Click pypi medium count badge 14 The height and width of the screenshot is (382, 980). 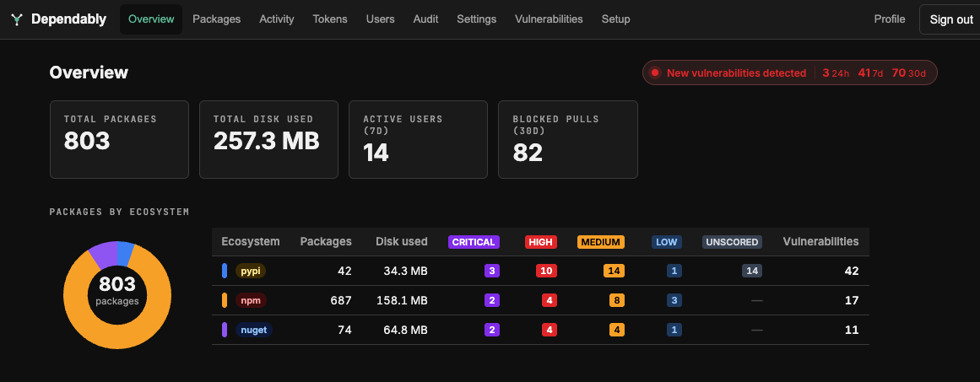614,271
